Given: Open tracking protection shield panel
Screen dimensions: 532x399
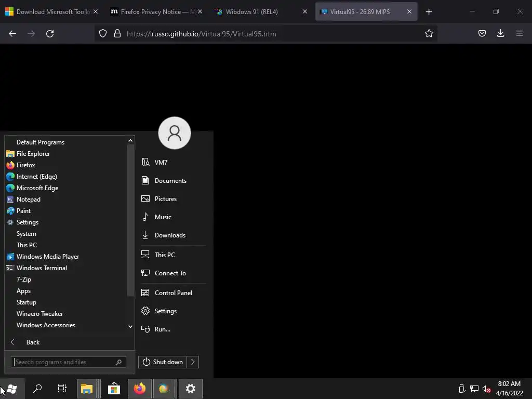Looking at the screenshot, I should click(103, 34).
